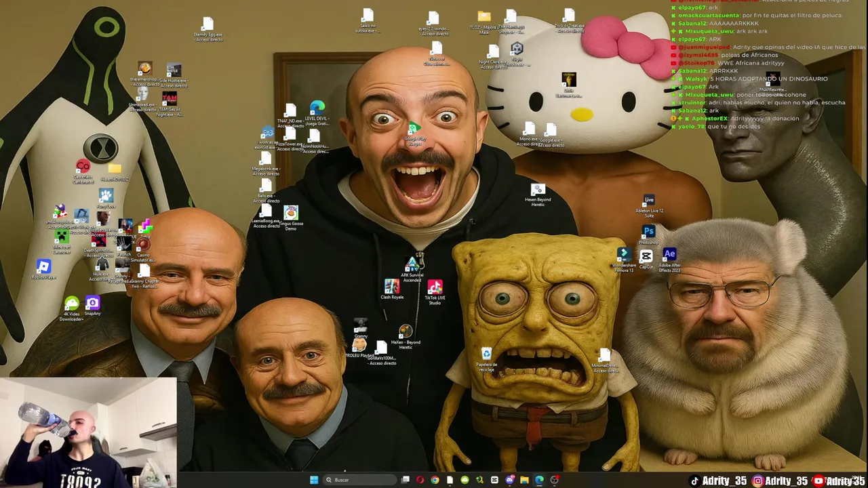Image resolution: width=868 pixels, height=488 pixels.
Task: Open the Adobe After Effects 2023 shortcut
Action: tap(669, 255)
